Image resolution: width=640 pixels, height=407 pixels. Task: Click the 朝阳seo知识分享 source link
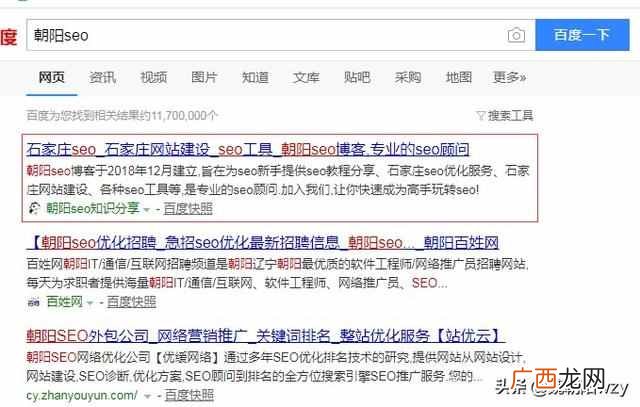[93, 208]
